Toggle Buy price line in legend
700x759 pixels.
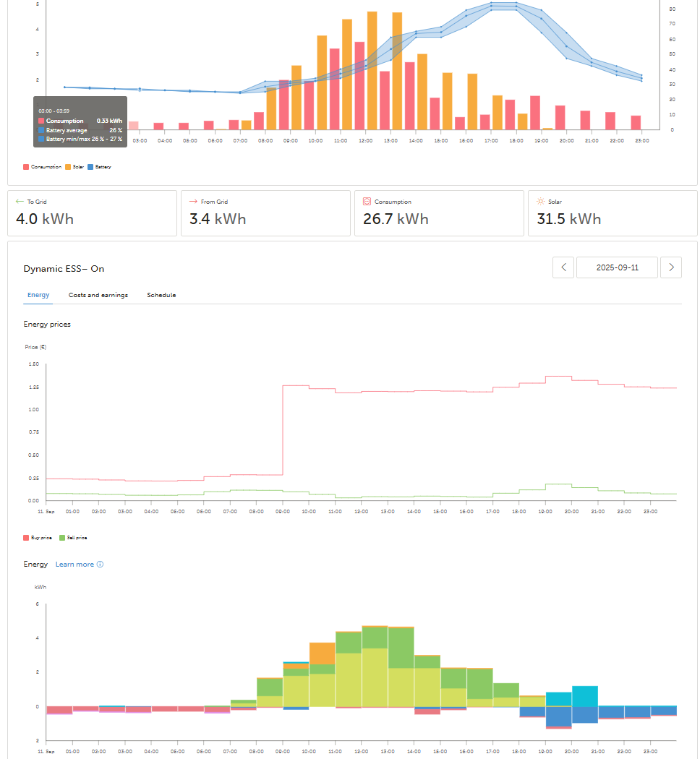tap(38, 538)
